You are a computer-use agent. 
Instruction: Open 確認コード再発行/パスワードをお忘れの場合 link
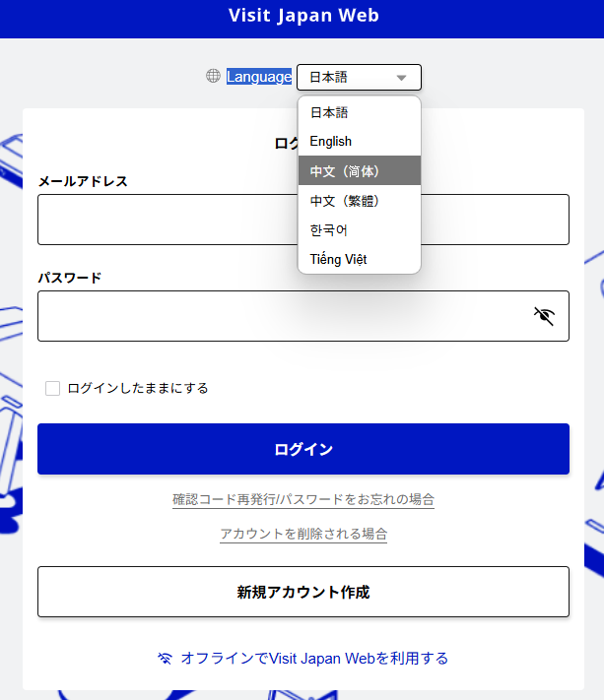tap(303, 499)
